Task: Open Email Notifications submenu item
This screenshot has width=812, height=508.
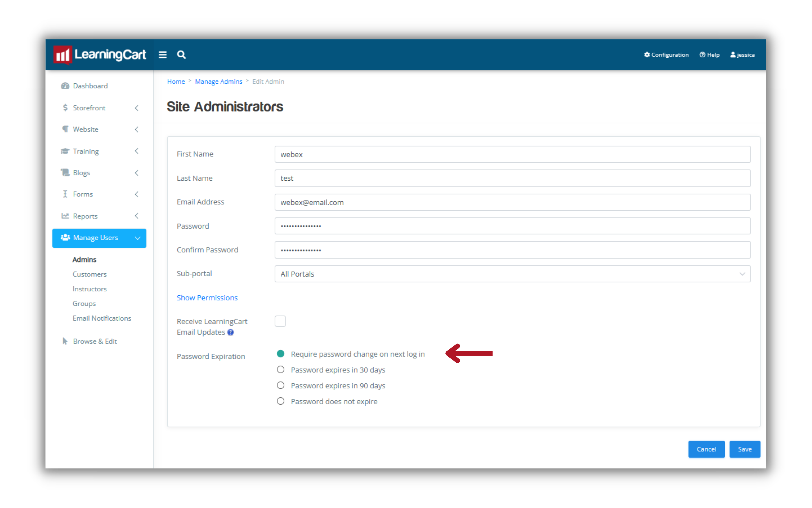Action: click(102, 318)
